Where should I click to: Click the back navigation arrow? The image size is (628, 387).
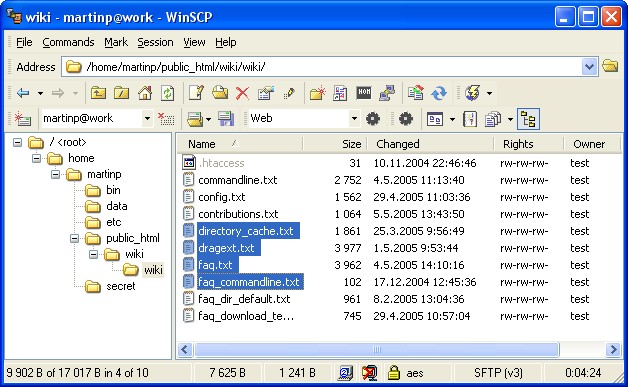(x=23, y=93)
